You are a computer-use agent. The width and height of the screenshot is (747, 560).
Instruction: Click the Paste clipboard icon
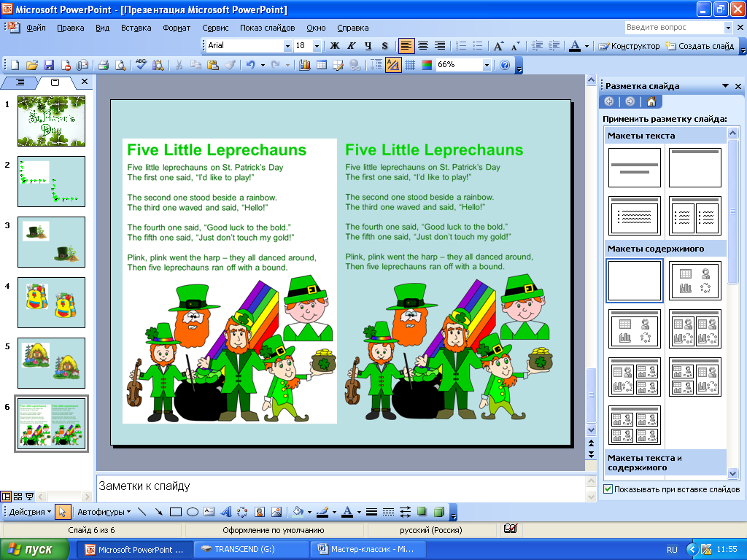click(212, 65)
